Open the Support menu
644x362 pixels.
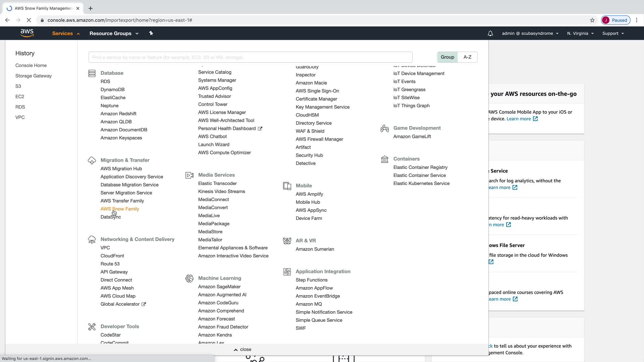coord(613,34)
